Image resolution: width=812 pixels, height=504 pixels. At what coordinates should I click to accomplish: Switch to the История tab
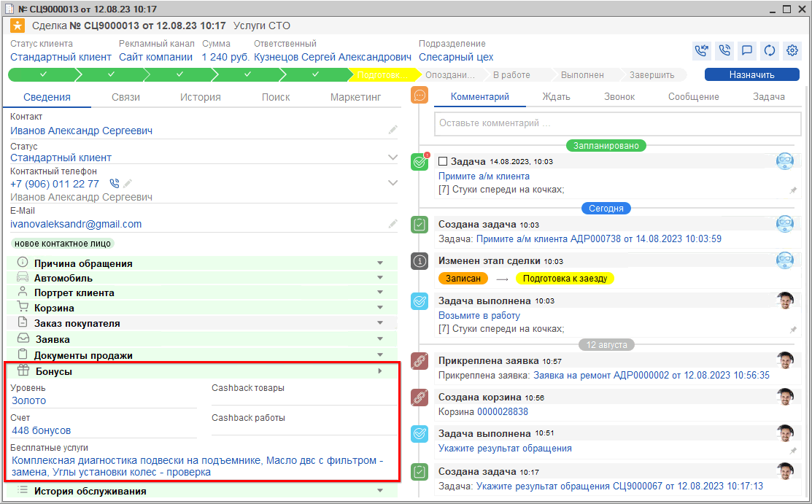point(201,97)
